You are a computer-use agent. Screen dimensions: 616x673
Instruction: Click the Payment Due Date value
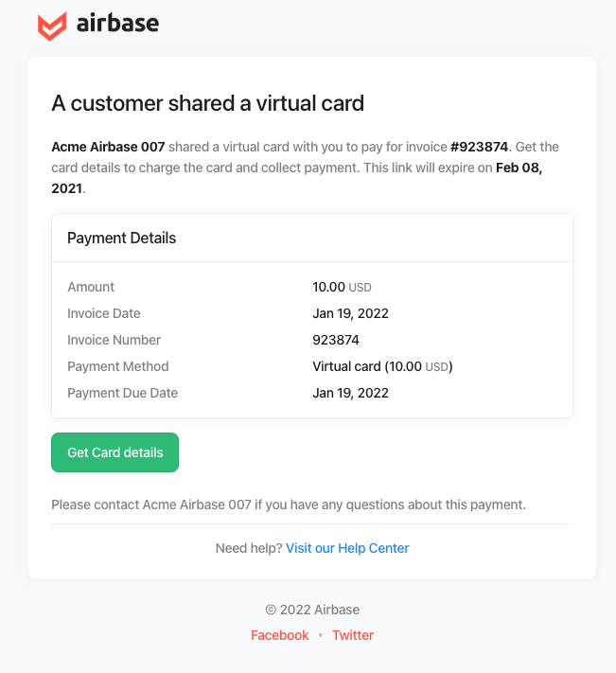[350, 393]
